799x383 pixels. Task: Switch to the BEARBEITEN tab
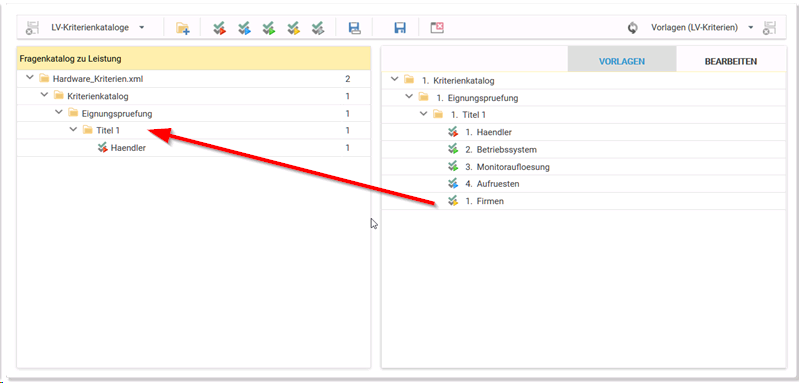pos(731,61)
